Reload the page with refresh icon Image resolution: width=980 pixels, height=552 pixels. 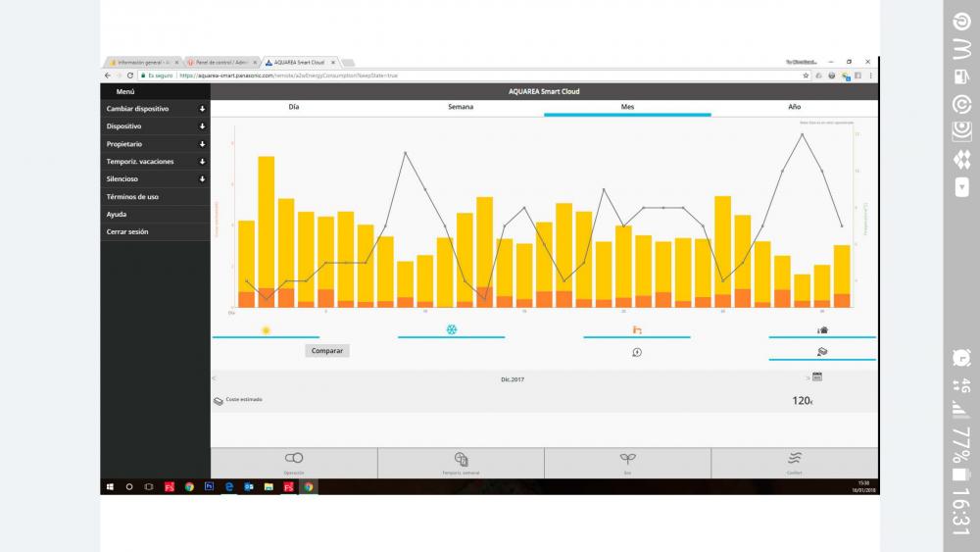pos(130,75)
